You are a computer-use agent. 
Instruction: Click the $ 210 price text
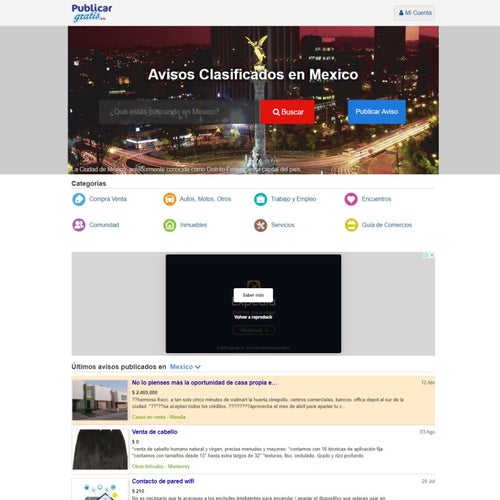tap(138, 491)
